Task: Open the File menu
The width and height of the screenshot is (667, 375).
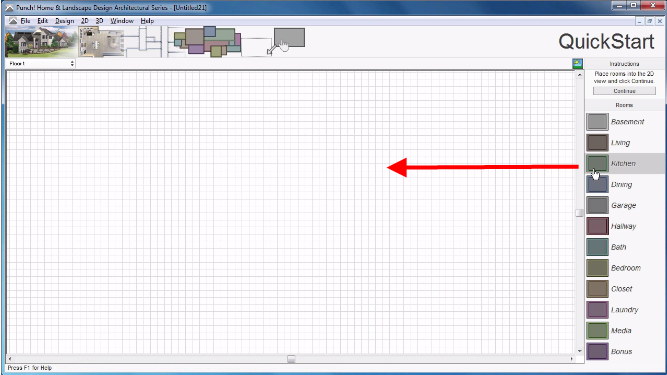Action: click(x=25, y=21)
